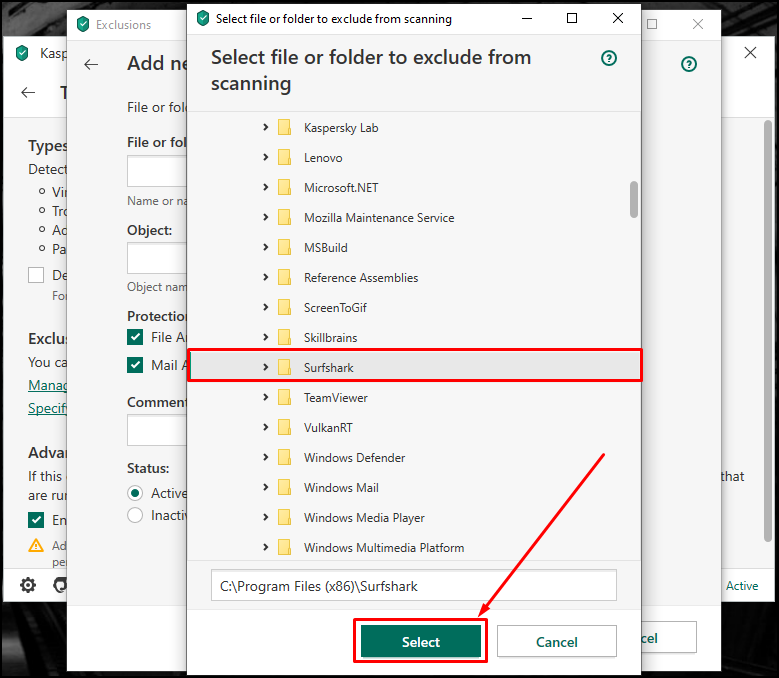Expand the Mozilla Maintenance Service folder
This screenshot has width=779, height=678.
(x=266, y=217)
